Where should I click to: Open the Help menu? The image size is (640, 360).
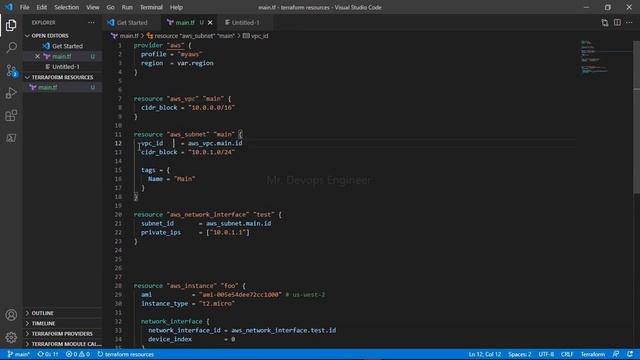pos(176,7)
